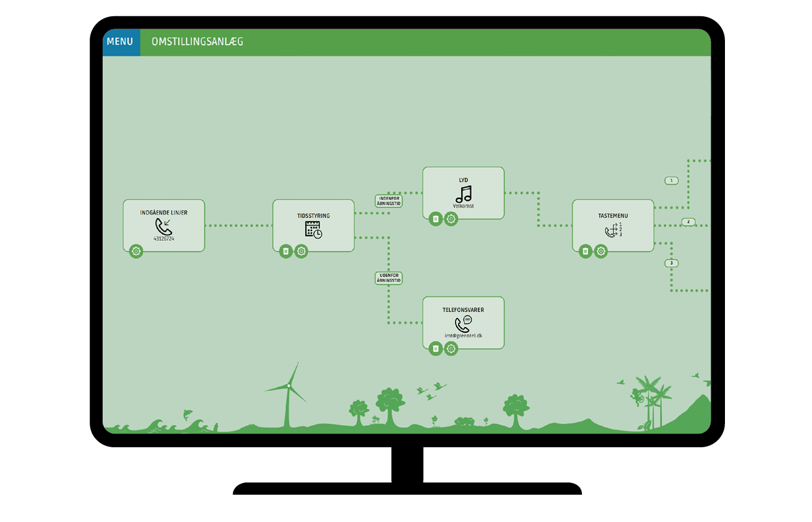This screenshot has height=522, width=812.
Task: Click the Omstillingsanlæg header title
Action: (x=197, y=42)
